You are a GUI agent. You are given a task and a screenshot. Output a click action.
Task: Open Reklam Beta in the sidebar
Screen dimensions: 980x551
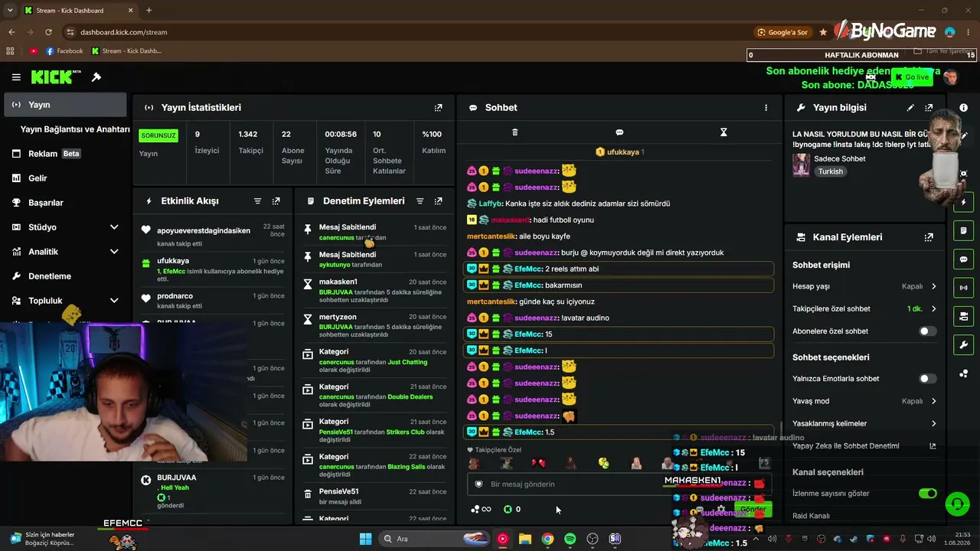65,154
